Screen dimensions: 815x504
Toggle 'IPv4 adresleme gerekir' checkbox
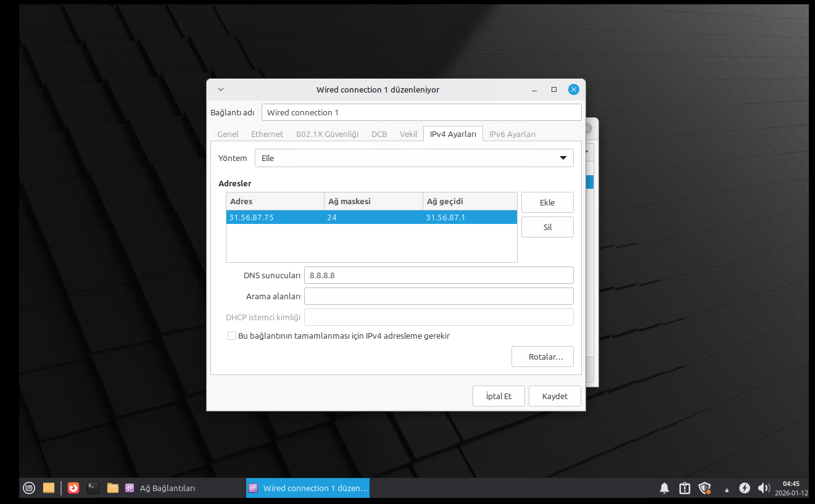tap(232, 336)
